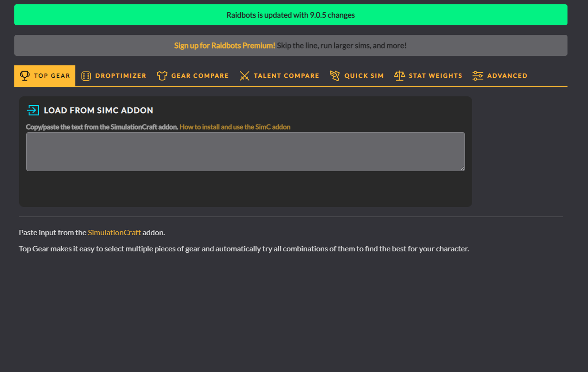Screen dimensions: 588x372
Task: Click the balance scale Stat Weights icon
Action: click(399, 76)
